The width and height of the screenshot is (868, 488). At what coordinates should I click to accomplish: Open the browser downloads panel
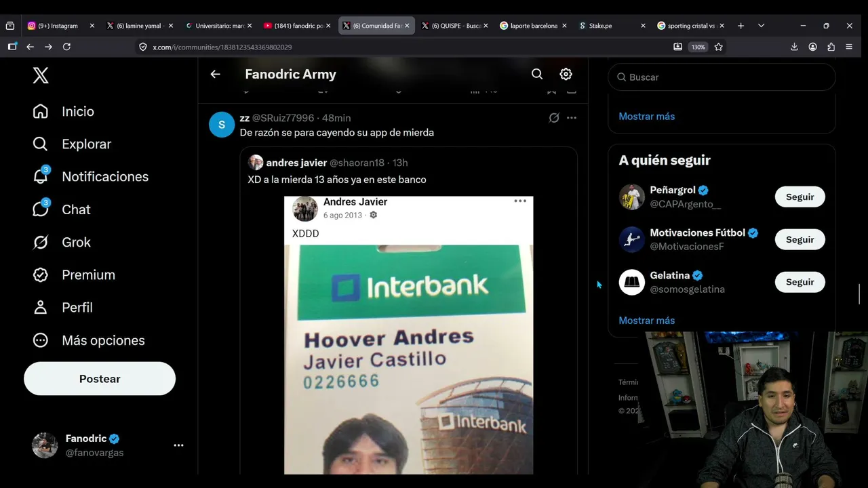pyautogui.click(x=794, y=47)
